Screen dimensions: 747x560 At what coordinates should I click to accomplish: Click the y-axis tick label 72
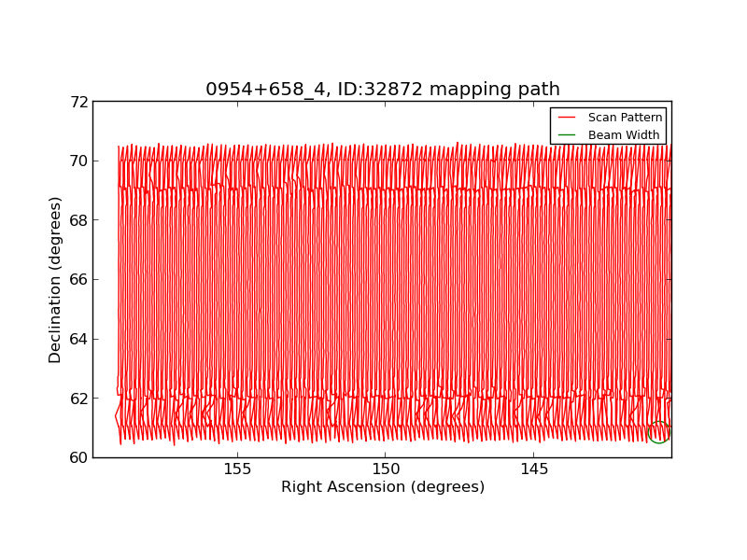click(x=79, y=102)
